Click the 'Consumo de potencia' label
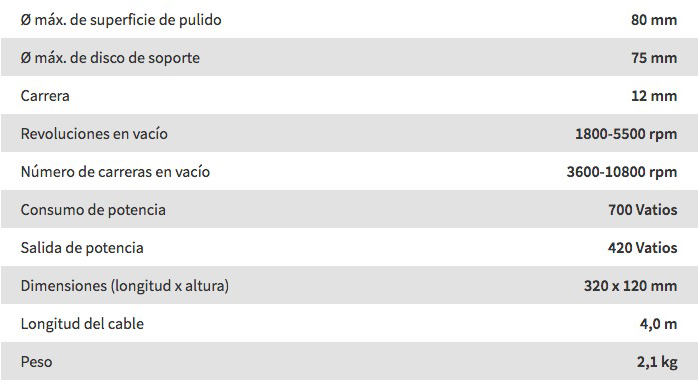699x381 pixels. pyautogui.click(x=93, y=210)
